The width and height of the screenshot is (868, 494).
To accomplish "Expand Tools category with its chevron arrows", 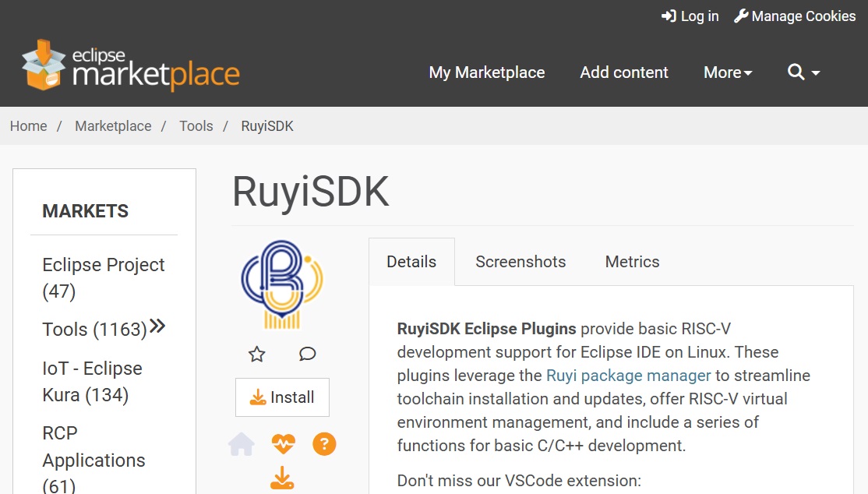I will pyautogui.click(x=157, y=326).
